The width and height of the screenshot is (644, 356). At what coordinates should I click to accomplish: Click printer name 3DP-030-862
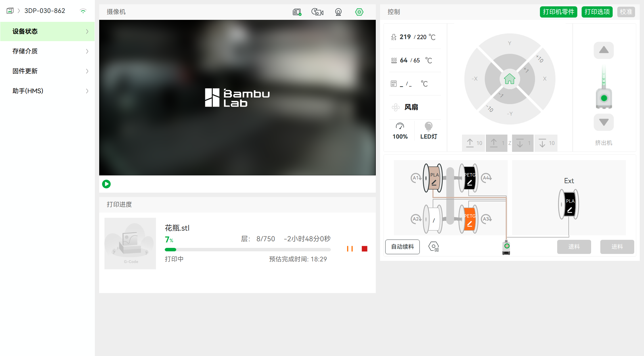click(45, 11)
